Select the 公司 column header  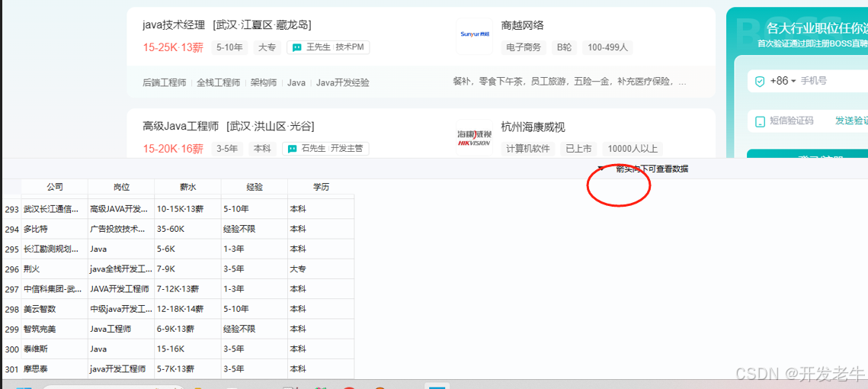[x=55, y=187]
